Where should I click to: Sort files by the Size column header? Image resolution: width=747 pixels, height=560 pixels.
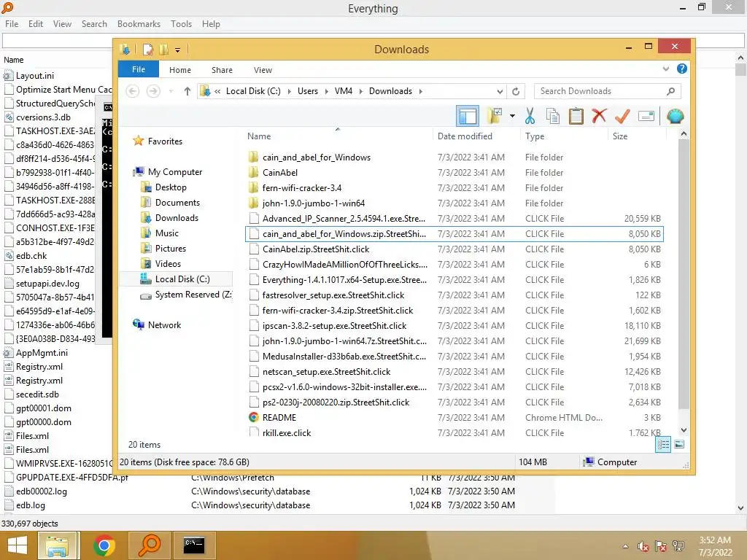620,136
